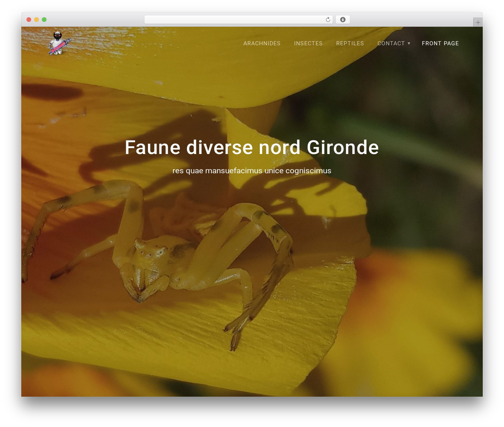Expand the Contact dropdown menu
Viewport: 504px width, 427px height.
(x=394, y=43)
